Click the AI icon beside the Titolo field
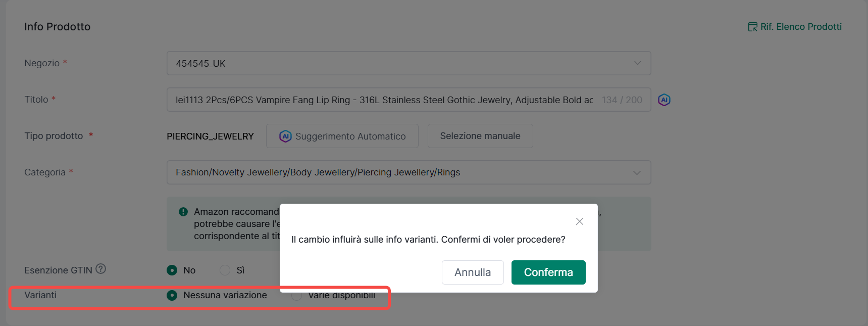This screenshot has width=868, height=326. [664, 100]
